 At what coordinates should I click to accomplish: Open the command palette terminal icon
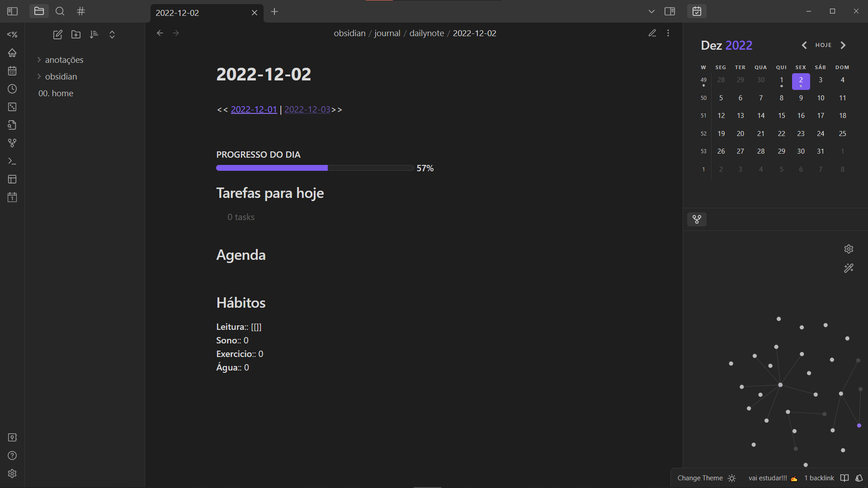tap(12, 161)
